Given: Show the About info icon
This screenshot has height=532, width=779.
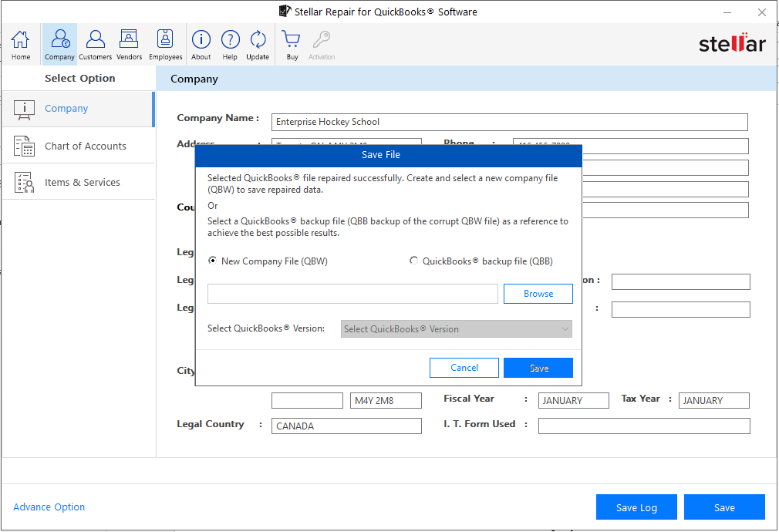Looking at the screenshot, I should [201, 45].
